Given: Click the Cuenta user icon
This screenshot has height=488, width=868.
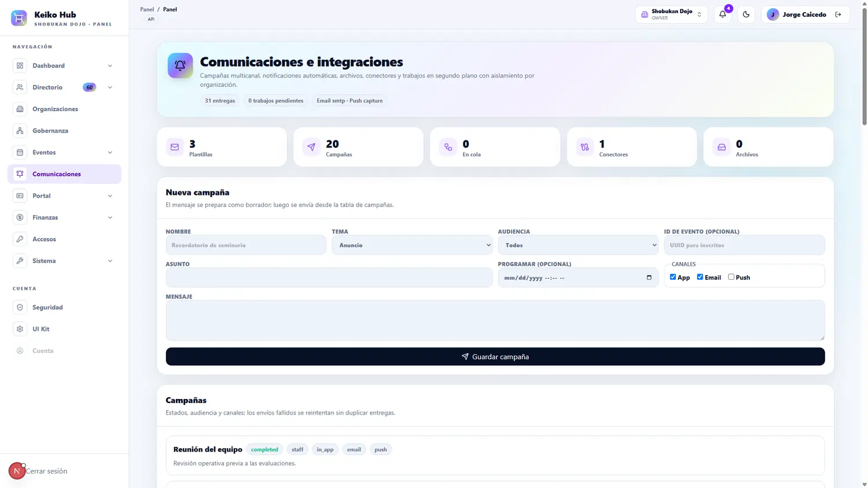Looking at the screenshot, I should pyautogui.click(x=20, y=351).
